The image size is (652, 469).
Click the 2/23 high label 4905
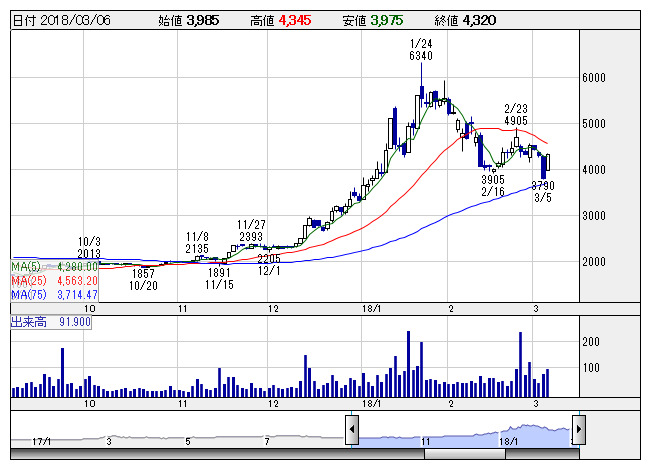[516, 121]
